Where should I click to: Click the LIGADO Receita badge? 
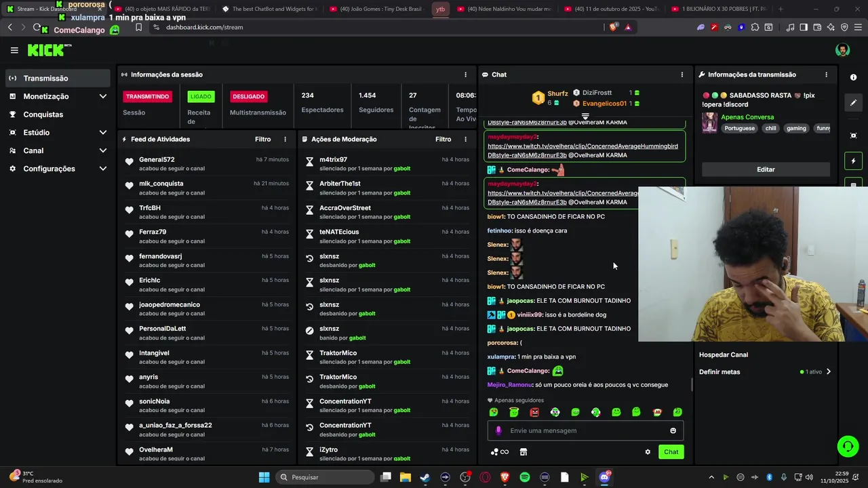click(201, 96)
